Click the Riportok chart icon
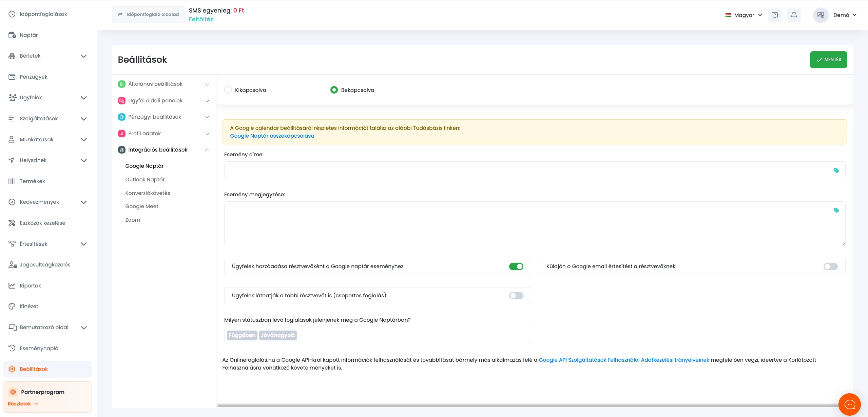Image resolution: width=868 pixels, height=417 pixels. pos(12,285)
